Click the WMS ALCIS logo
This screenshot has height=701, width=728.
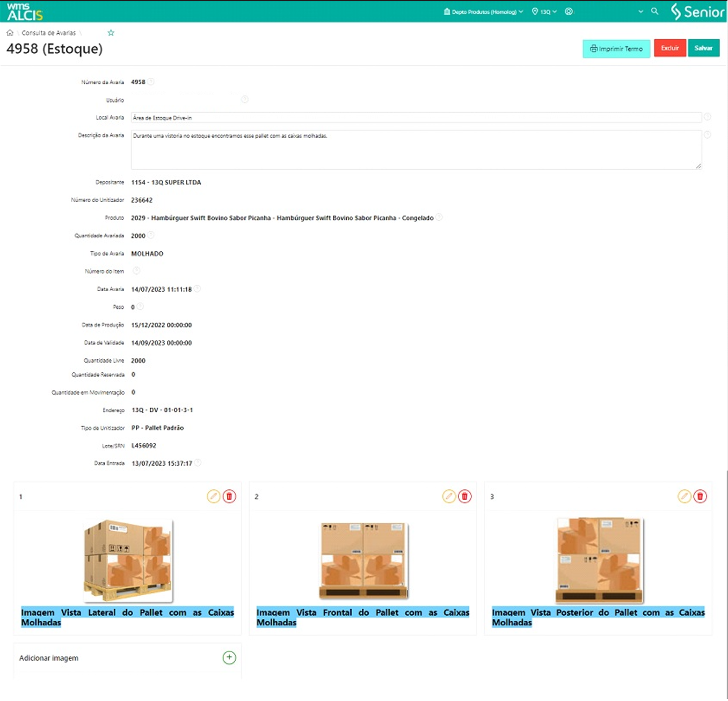tap(24, 11)
